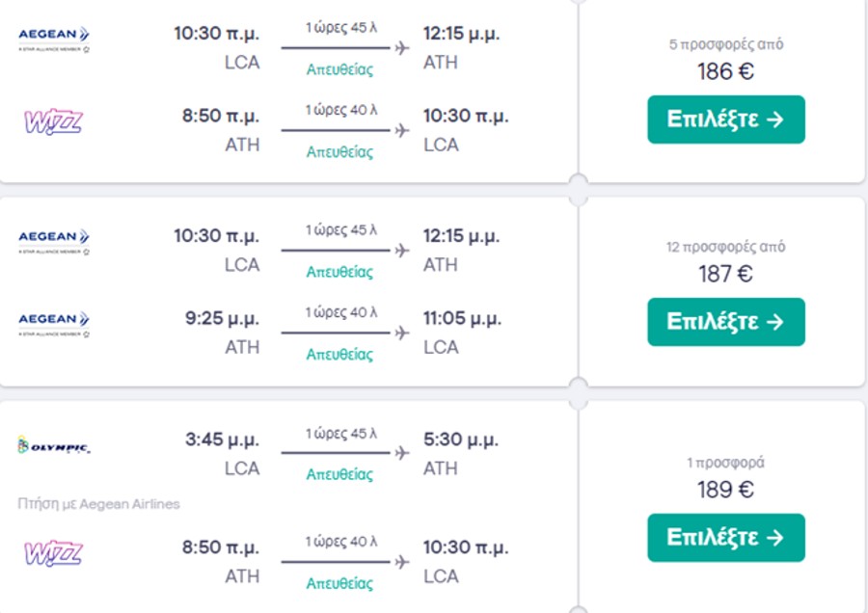
Task: Click Aegean logo on 10:30 π.μ. flight at 187 €
Action: point(54,241)
